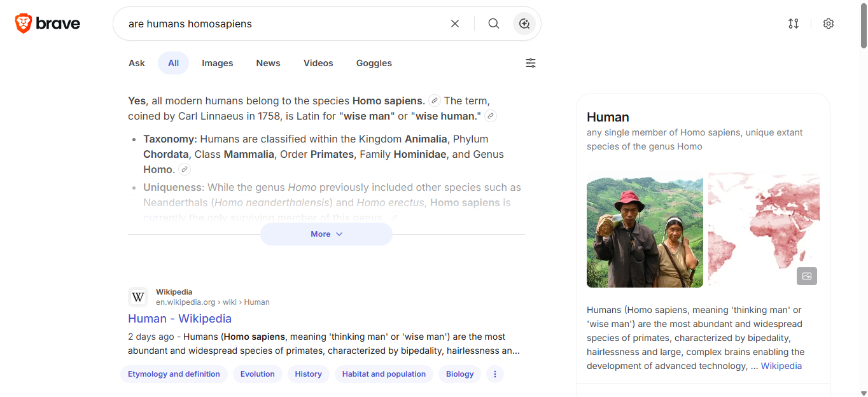
Task: Switch to the Images tab
Action: point(217,63)
